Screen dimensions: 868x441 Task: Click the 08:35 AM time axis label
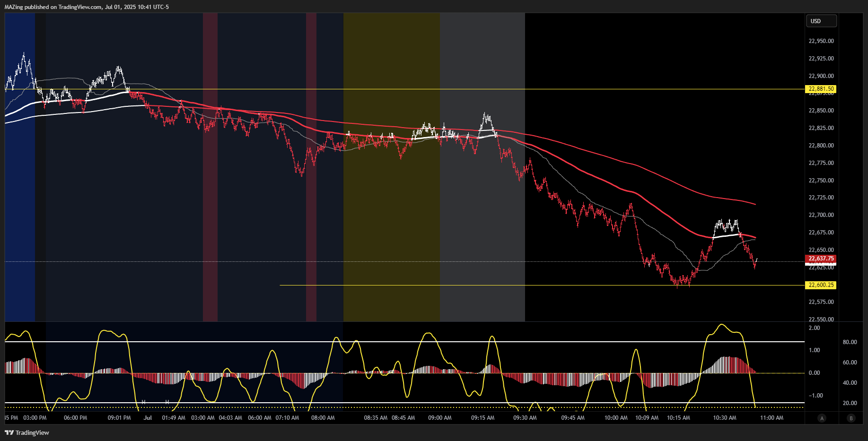pyautogui.click(x=376, y=418)
